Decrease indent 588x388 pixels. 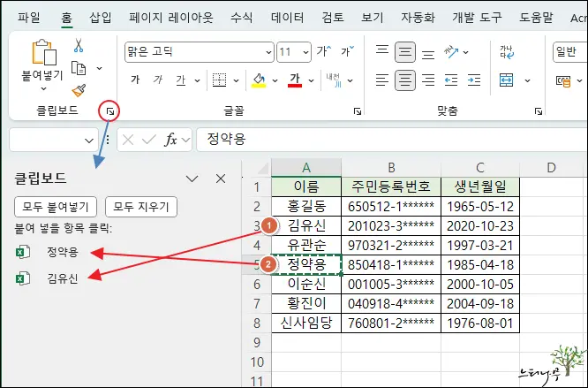(451, 80)
